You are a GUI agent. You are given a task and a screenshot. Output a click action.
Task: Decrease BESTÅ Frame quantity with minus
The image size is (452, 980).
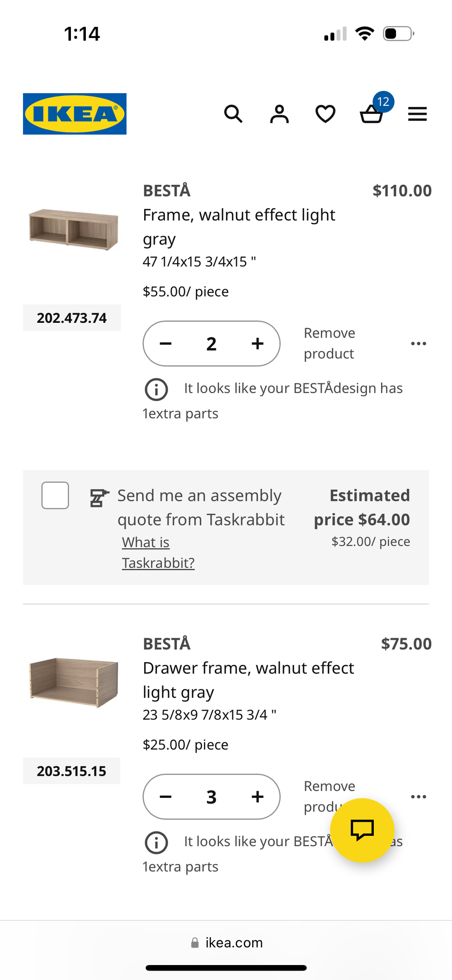coord(166,344)
